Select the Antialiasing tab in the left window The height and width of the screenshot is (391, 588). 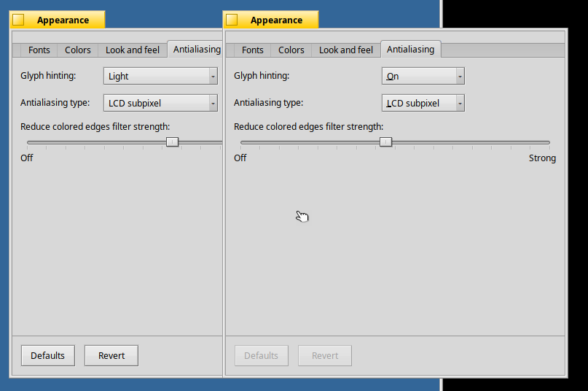(195, 49)
